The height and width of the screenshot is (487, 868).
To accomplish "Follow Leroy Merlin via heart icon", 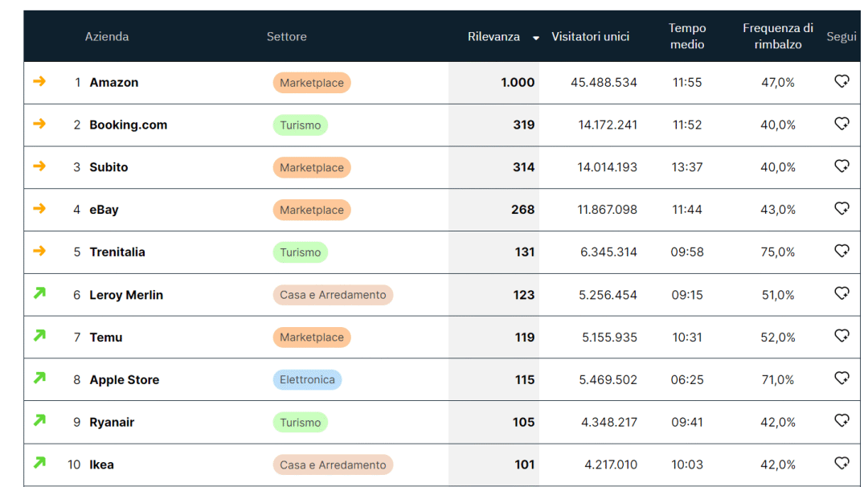I will pyautogui.click(x=841, y=294).
